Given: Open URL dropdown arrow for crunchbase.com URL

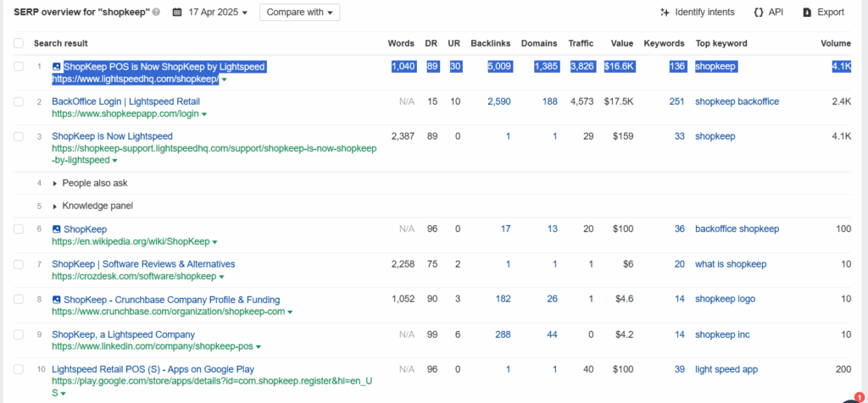Looking at the screenshot, I should 290,312.
